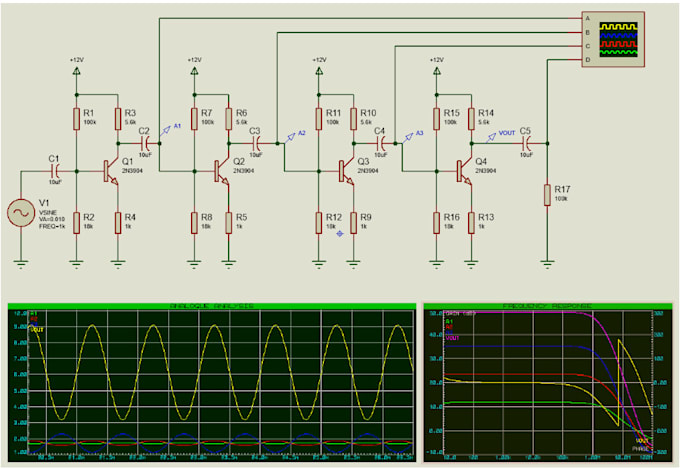Click the A1 voltage probe arrow
This screenshot has height=469, width=680.
tap(165, 131)
